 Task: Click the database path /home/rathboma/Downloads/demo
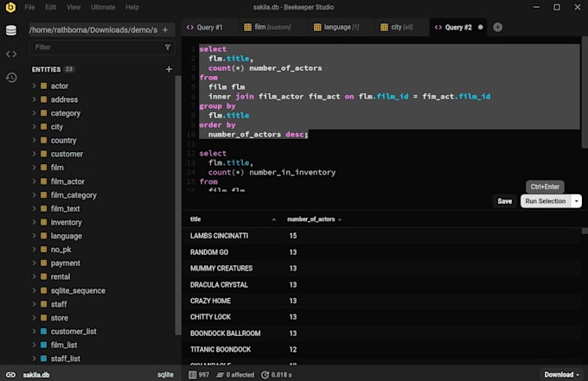[x=93, y=30]
